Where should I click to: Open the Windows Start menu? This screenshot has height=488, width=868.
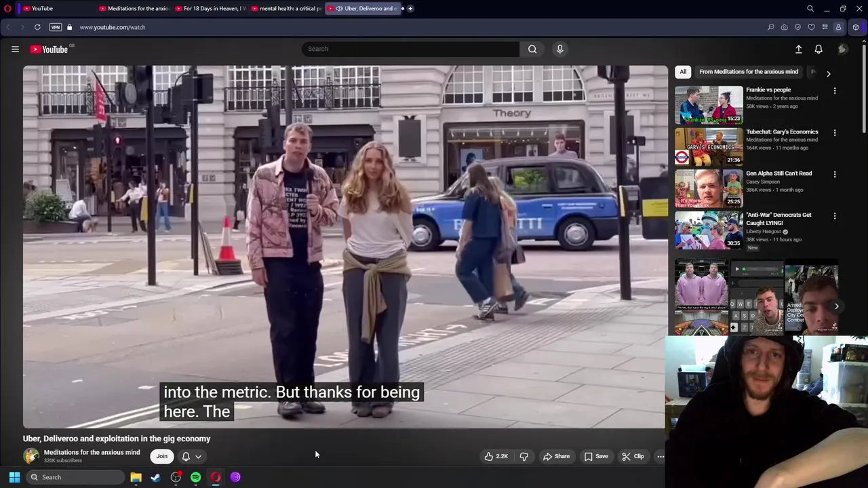pos(14,477)
